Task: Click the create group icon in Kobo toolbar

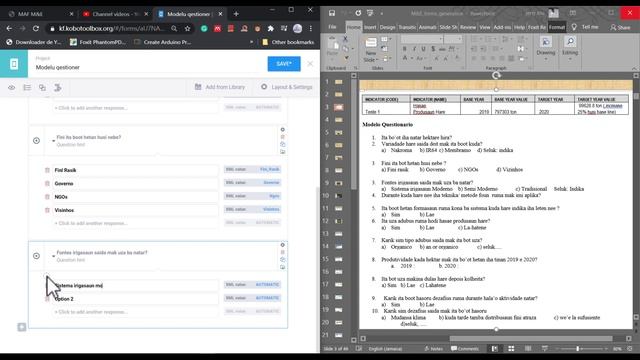Action: click(42, 87)
